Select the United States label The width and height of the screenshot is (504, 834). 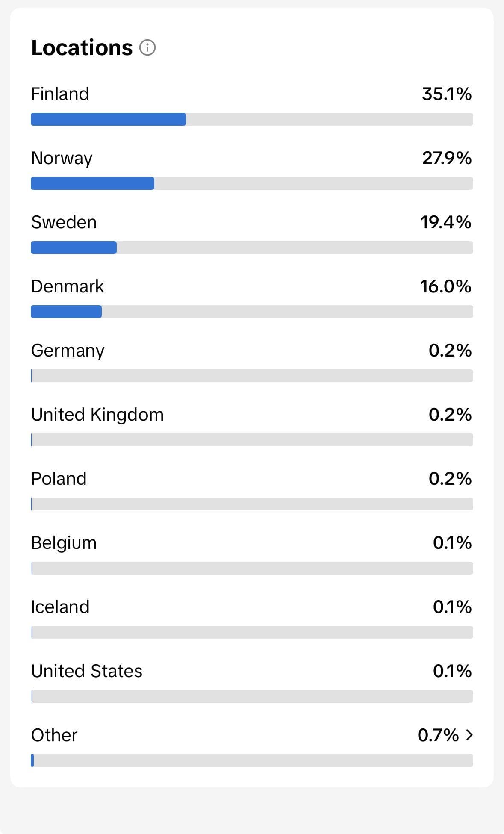click(x=87, y=671)
